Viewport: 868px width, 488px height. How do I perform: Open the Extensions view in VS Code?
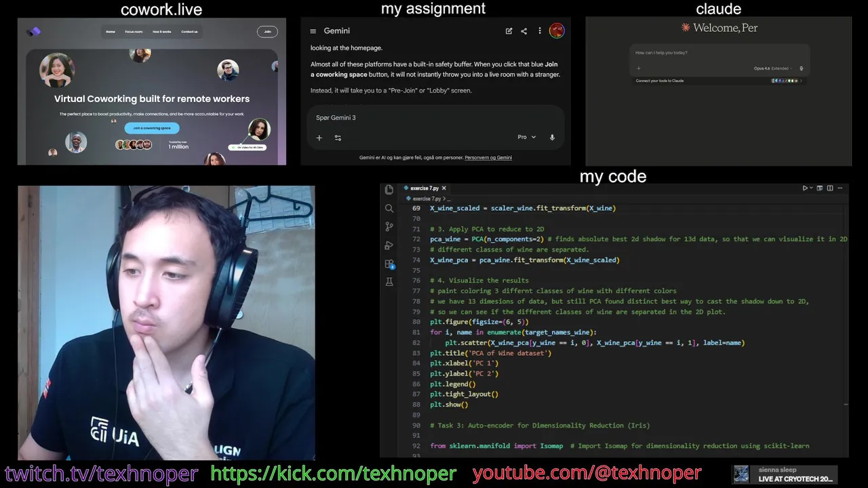(x=389, y=264)
